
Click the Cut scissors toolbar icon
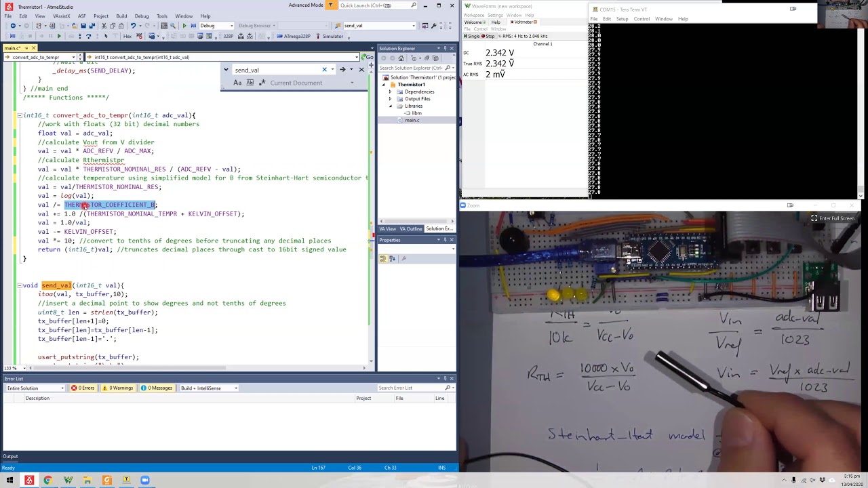[104, 26]
